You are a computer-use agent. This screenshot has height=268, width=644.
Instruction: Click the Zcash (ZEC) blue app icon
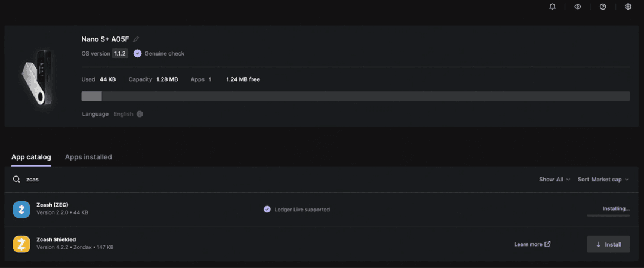pyautogui.click(x=21, y=210)
